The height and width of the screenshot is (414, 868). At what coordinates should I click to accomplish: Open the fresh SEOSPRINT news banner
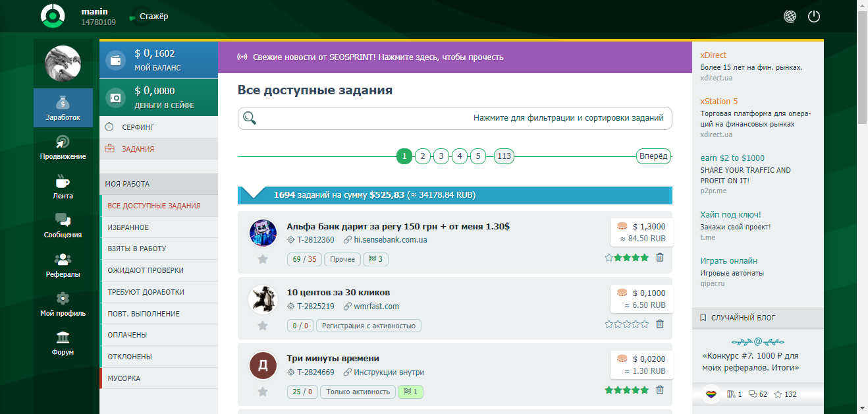(455, 57)
